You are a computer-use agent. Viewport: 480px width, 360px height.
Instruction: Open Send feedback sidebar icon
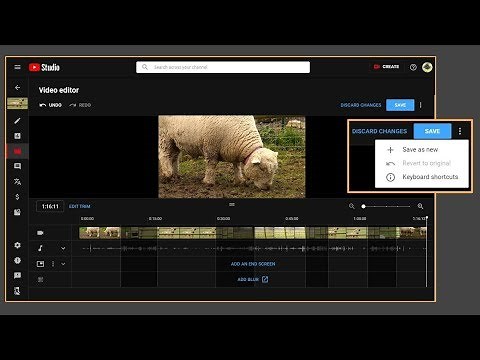pos(17,275)
